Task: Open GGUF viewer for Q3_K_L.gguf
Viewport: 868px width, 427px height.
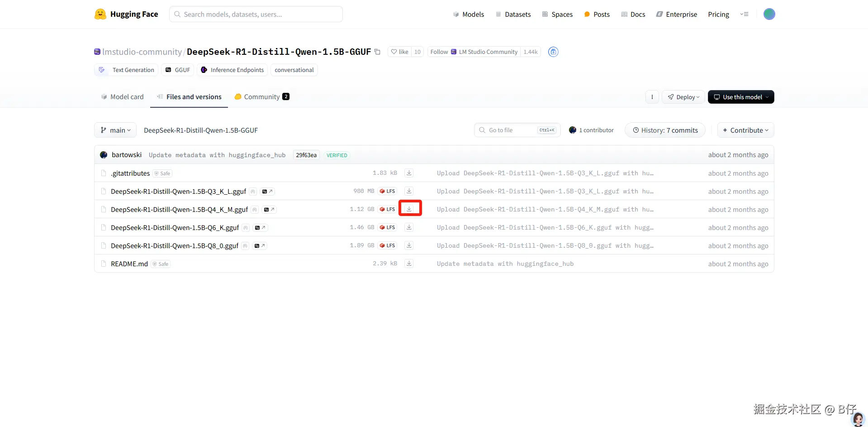Action: tap(267, 192)
